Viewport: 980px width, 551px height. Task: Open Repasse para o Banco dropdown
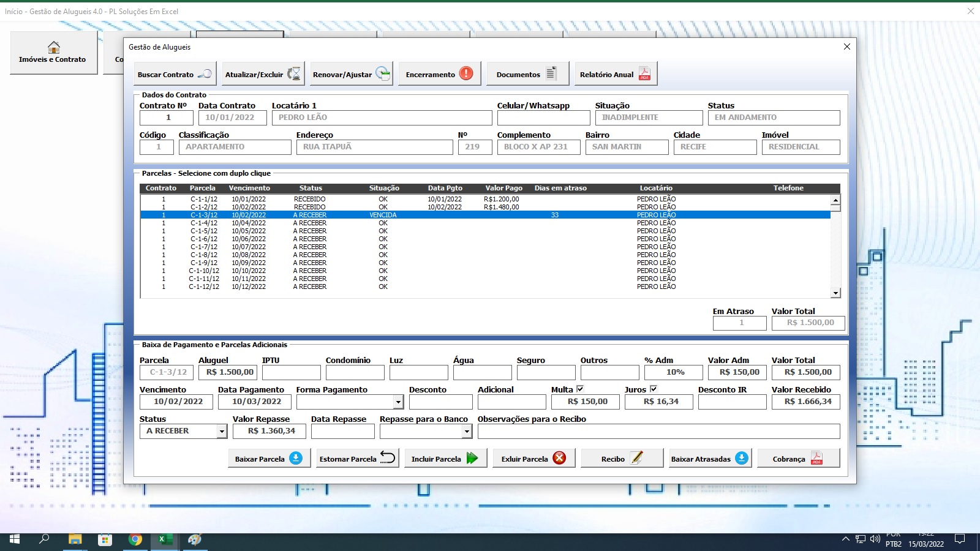coord(467,432)
